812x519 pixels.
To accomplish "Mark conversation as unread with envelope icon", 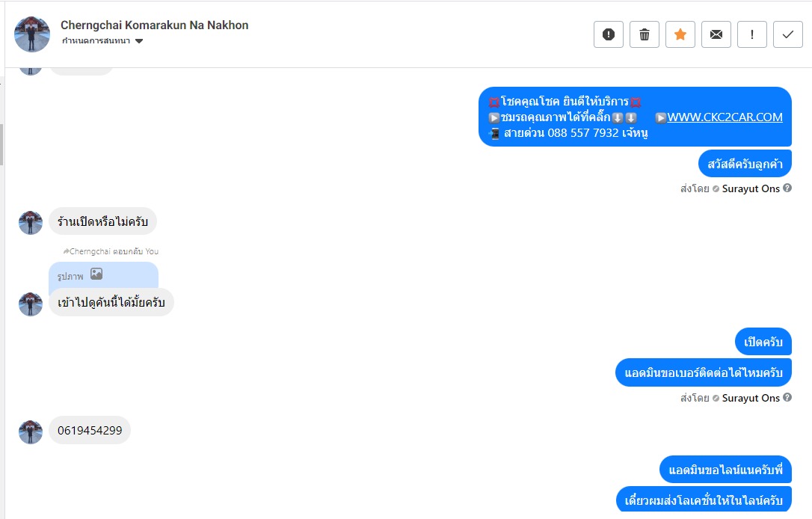I will [716, 34].
